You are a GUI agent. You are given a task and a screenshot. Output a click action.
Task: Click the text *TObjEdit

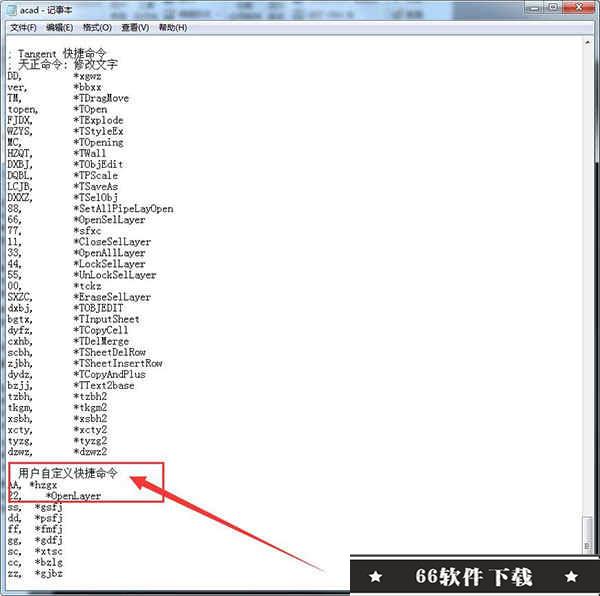pos(98,164)
